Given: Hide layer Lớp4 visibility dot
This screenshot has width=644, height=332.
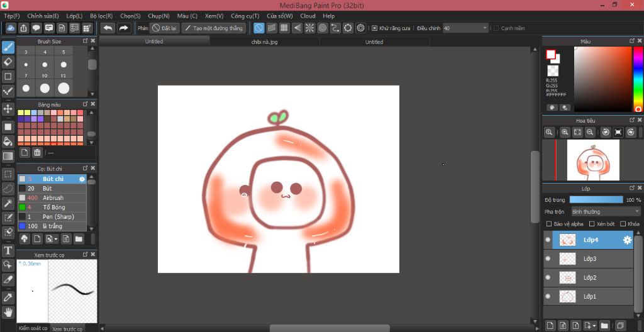Looking at the screenshot, I should point(548,240).
